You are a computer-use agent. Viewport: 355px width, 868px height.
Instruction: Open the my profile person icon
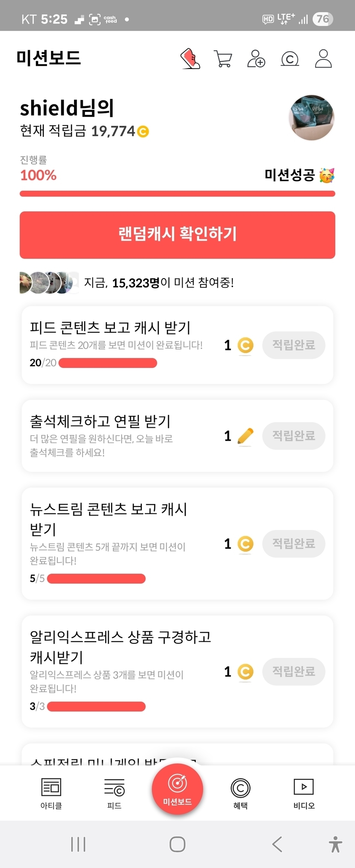tap(323, 59)
